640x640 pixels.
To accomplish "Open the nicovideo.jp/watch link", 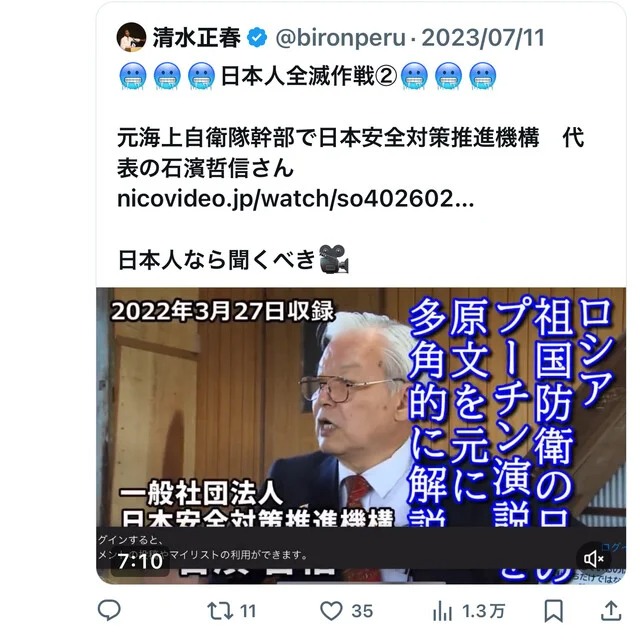I will click(x=296, y=199).
